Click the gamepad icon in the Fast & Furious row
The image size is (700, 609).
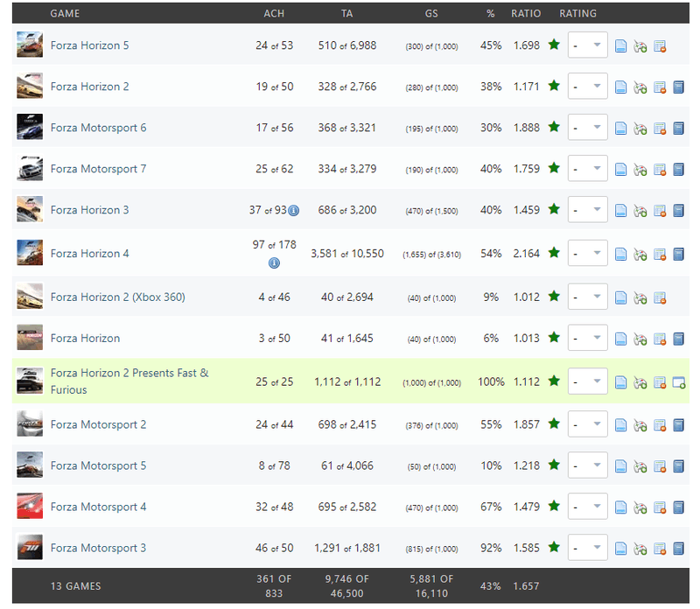point(640,382)
